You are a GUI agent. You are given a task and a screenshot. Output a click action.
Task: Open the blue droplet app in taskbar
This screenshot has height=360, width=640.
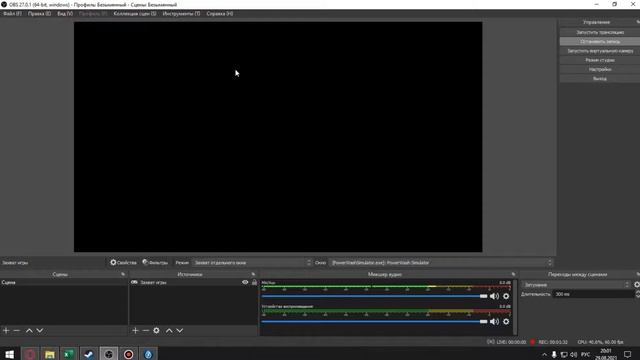[x=148, y=354]
